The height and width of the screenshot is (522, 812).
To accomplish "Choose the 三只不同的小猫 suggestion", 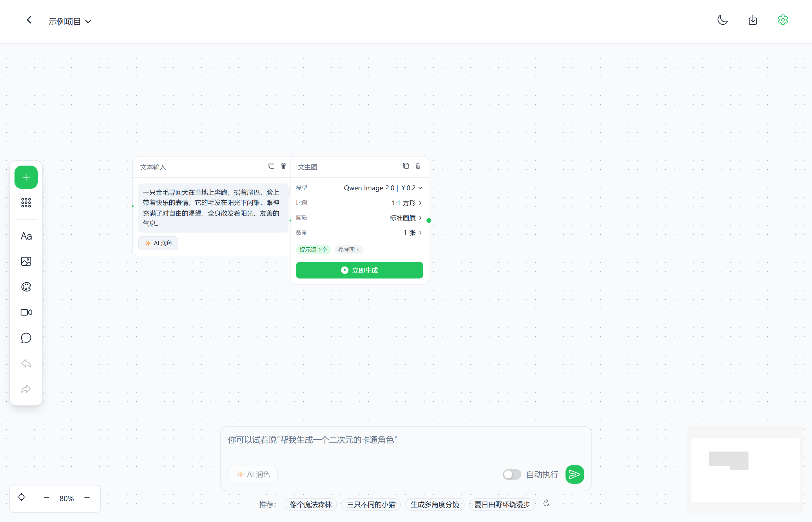I will [371, 504].
